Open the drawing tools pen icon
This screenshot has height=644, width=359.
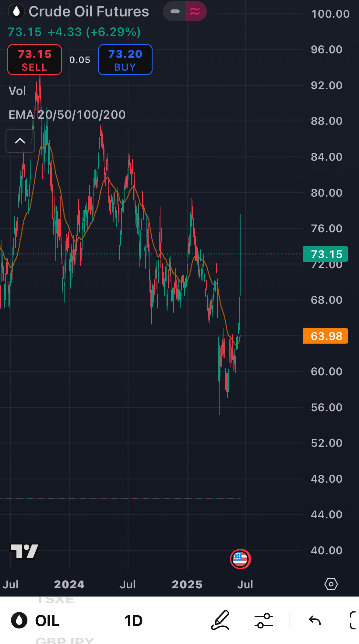tap(220, 620)
